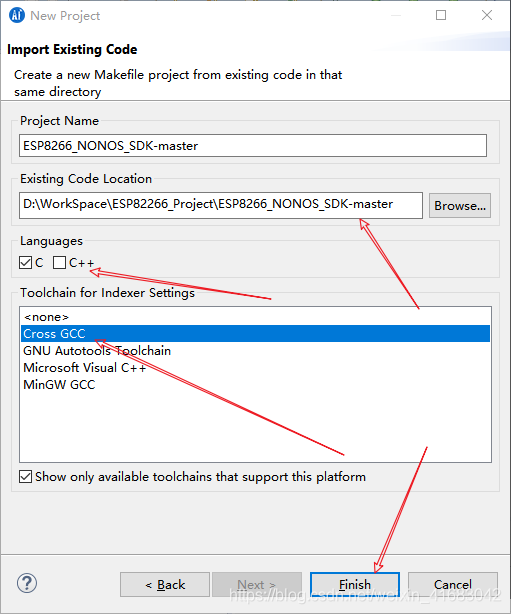Maximize the New Project dialog window
Image resolution: width=511 pixels, height=614 pixels.
pos(441,15)
